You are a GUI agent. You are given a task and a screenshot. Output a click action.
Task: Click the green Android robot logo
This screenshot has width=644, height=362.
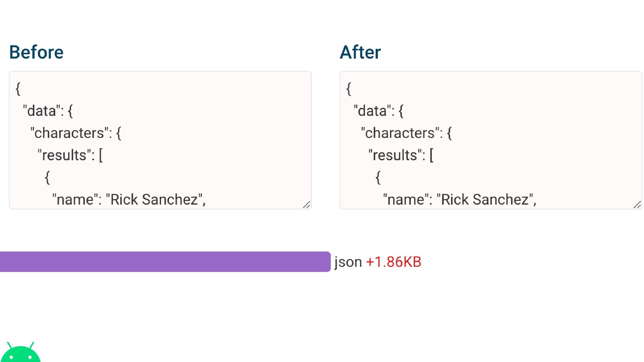(21, 353)
